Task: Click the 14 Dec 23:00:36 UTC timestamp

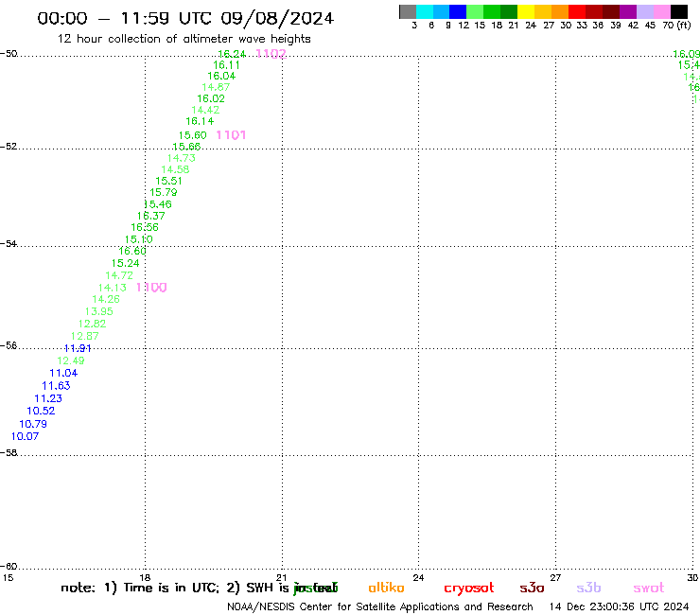Action: 619,607
